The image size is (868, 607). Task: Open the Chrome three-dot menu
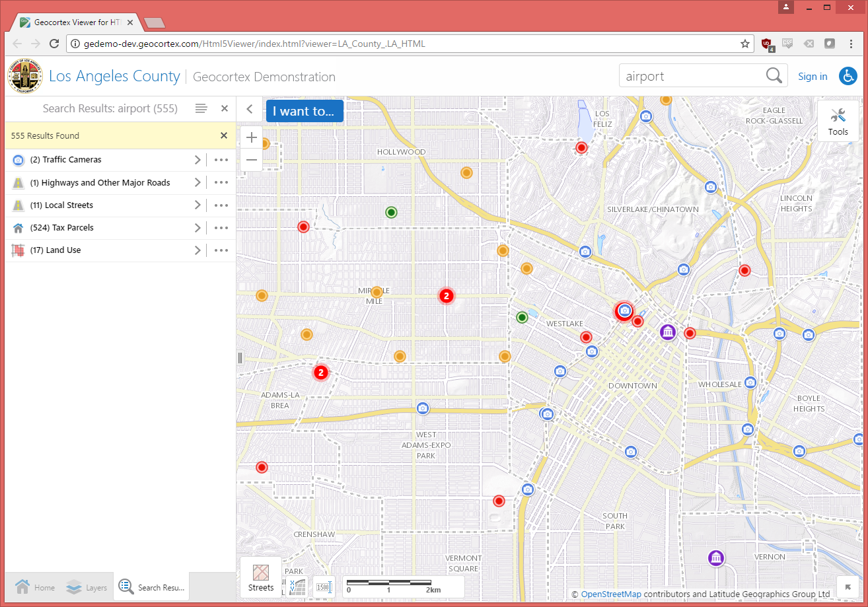pyautogui.click(x=850, y=44)
